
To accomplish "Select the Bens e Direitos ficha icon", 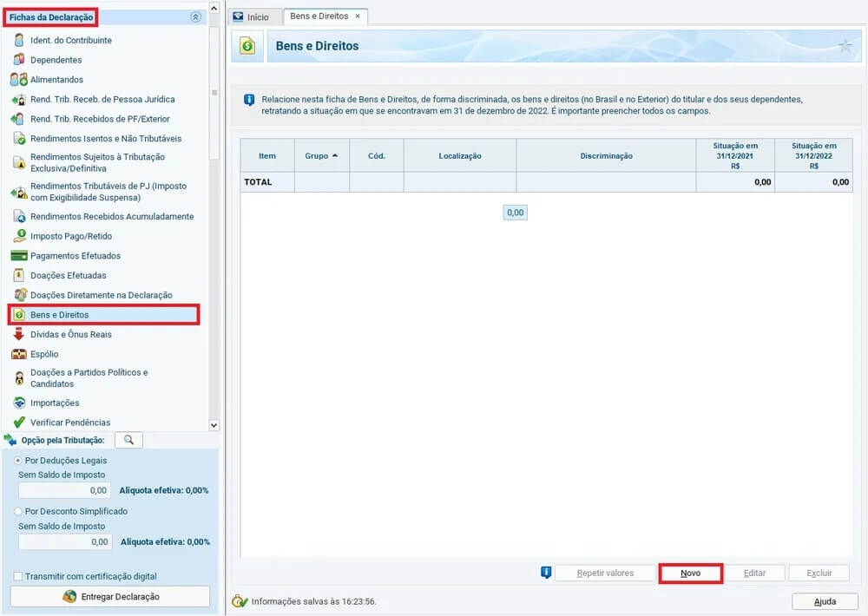I will 17,315.
